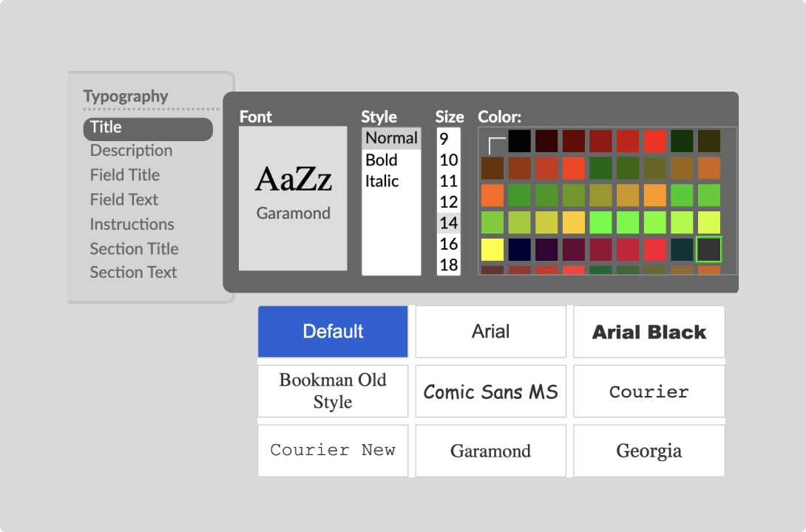Select Title in the Typography list
Screen dimensions: 806x532
tap(148, 129)
